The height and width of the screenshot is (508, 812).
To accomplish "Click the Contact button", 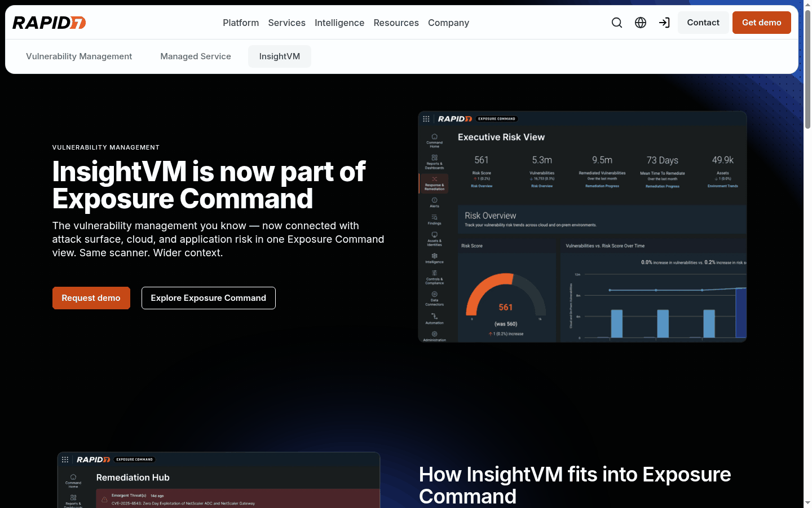I will (703, 23).
